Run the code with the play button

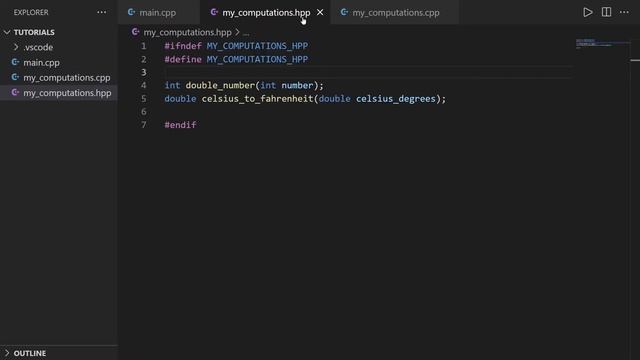(587, 12)
